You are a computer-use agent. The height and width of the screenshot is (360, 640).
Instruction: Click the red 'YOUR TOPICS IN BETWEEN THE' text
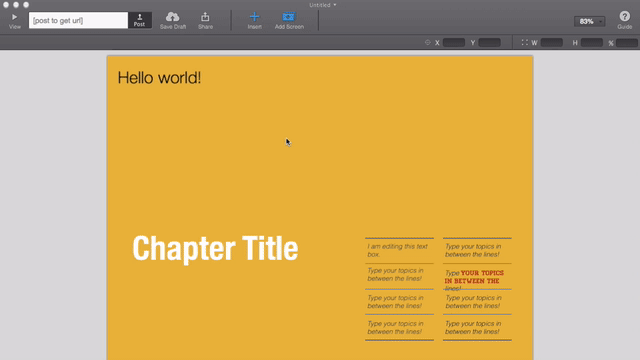click(474, 277)
